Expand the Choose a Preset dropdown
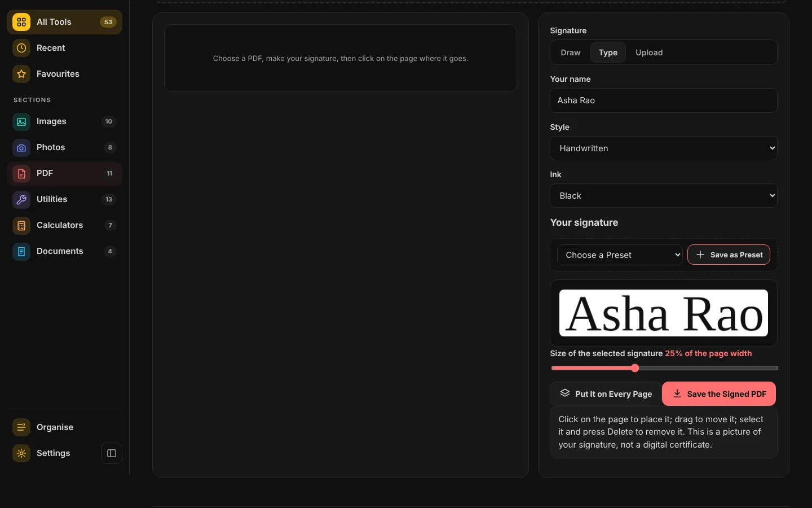Viewport: 812px width, 508px height. (x=620, y=255)
